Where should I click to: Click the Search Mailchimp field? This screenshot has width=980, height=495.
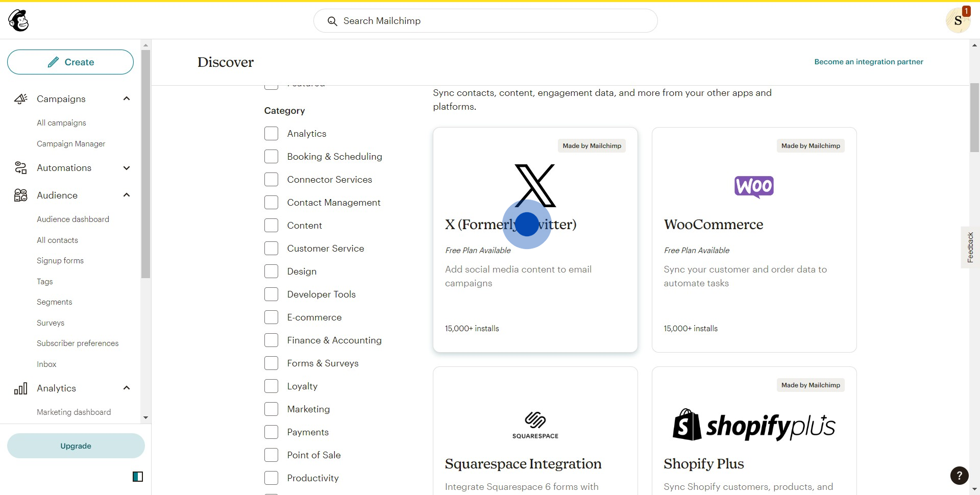[485, 21]
